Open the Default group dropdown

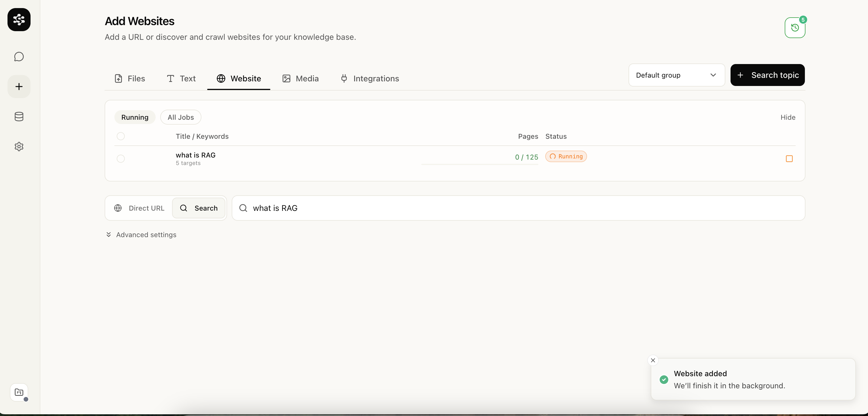(677, 75)
